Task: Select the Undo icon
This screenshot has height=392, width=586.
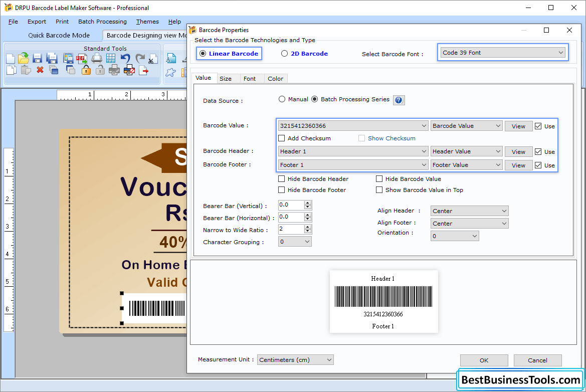Action: tap(125, 58)
